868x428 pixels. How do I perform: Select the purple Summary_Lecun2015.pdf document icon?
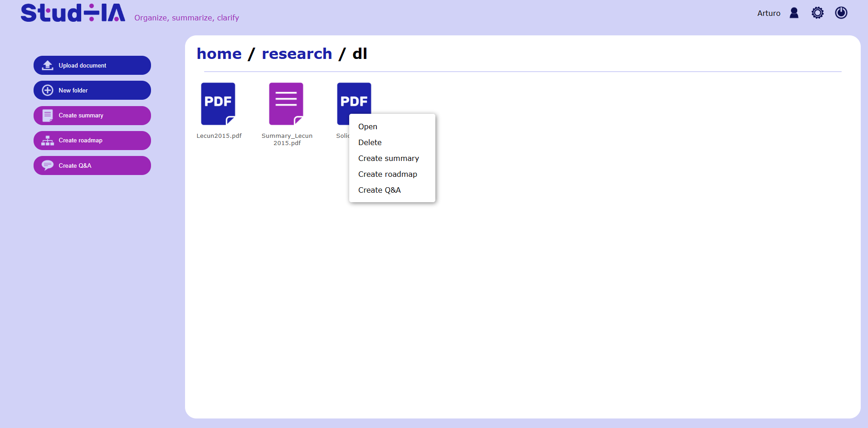point(286,104)
